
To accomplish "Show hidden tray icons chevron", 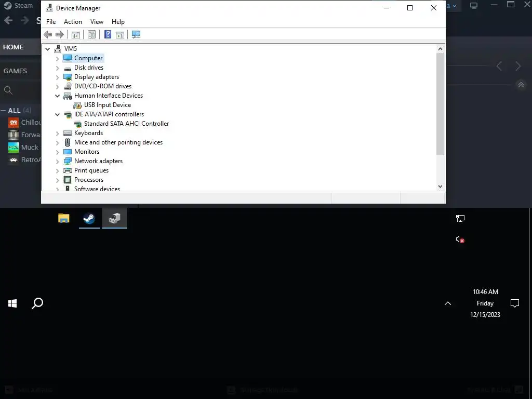I will (x=448, y=303).
